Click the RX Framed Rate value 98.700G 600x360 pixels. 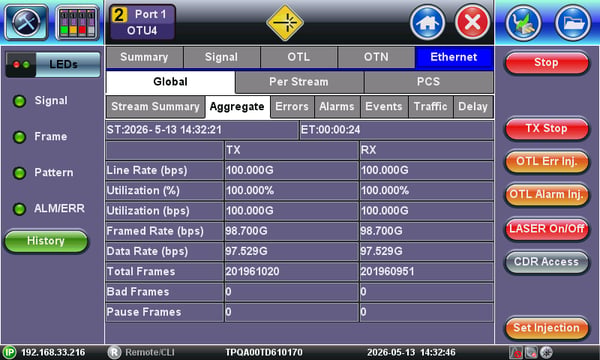[382, 231]
